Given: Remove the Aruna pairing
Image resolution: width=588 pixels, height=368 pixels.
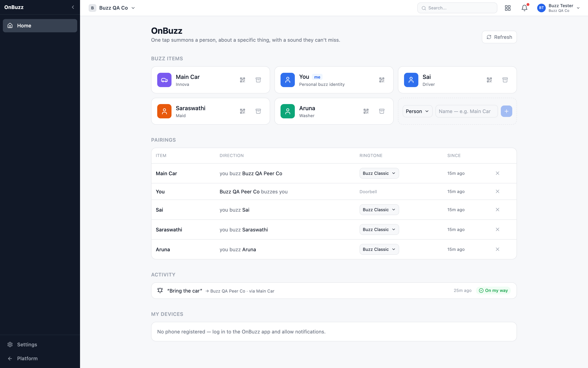Looking at the screenshot, I should pos(497,249).
